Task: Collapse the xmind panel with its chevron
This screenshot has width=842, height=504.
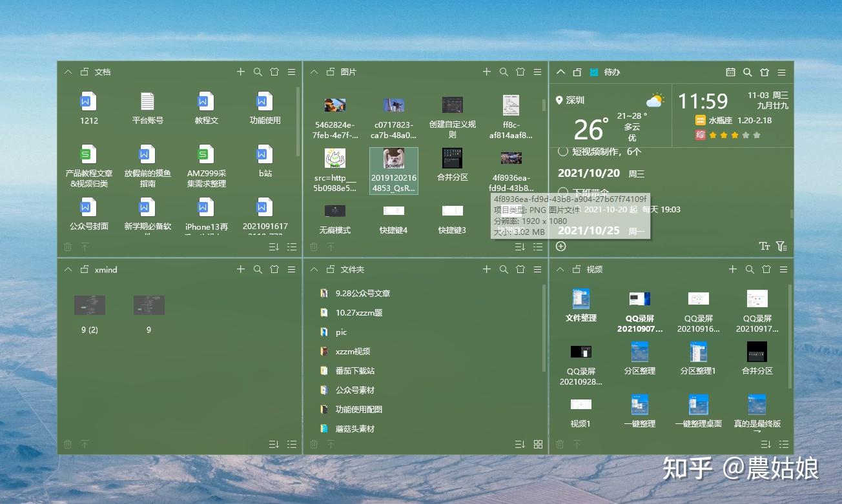Action: [x=68, y=269]
